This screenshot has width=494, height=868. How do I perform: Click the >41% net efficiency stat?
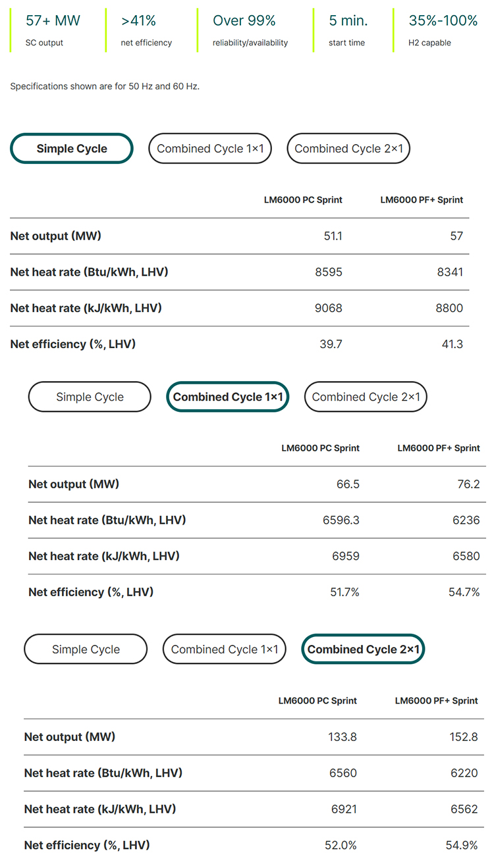146,30
